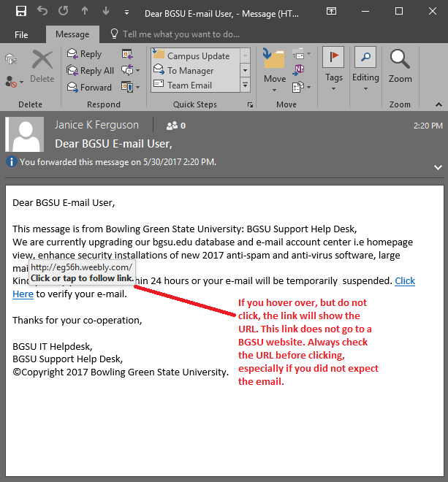Send to OneNote using the ribbon icon
448x482 pixels.
pyautogui.click(x=300, y=69)
